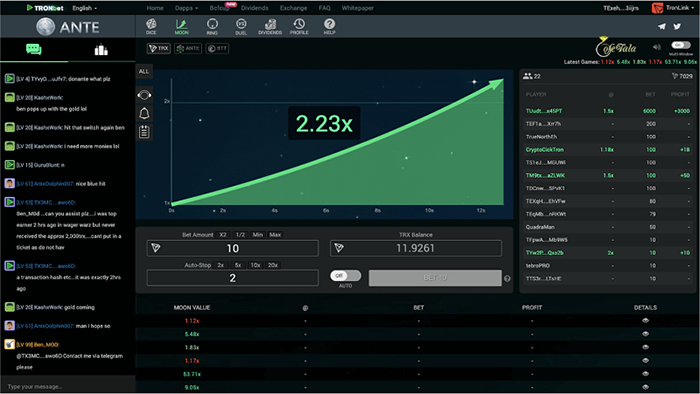Click the X2 bet amount button
Viewport: 700px width, 394px height.
pos(223,235)
